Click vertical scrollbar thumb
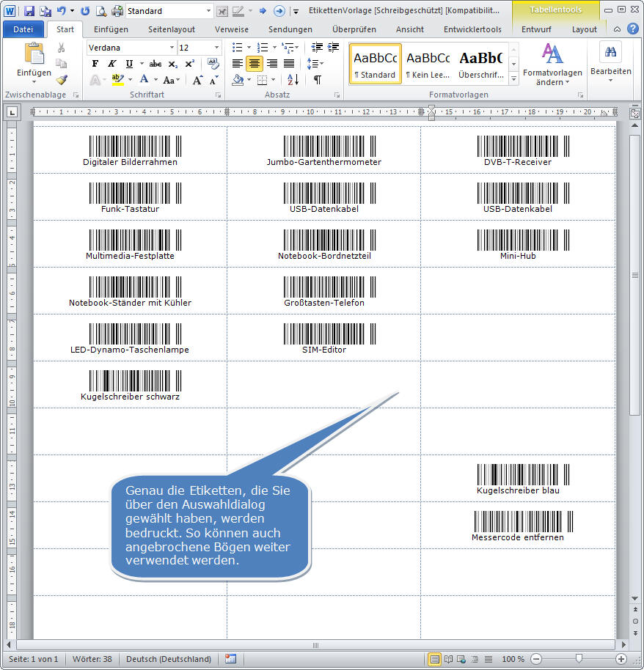This screenshot has height=670, width=644. click(x=634, y=275)
